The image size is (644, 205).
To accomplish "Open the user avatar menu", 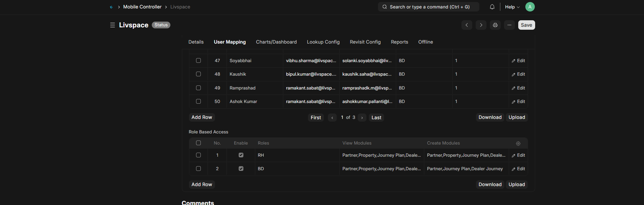I will tap(530, 7).
